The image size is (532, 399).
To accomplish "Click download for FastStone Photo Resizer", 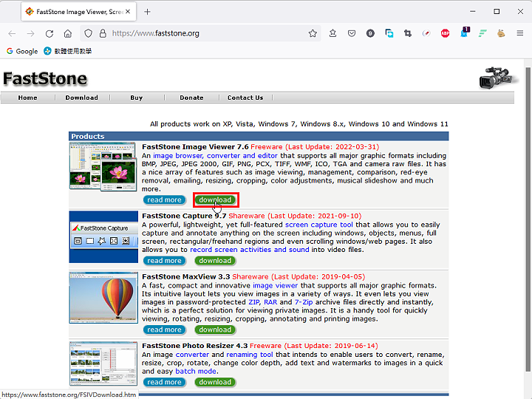I will click(215, 382).
